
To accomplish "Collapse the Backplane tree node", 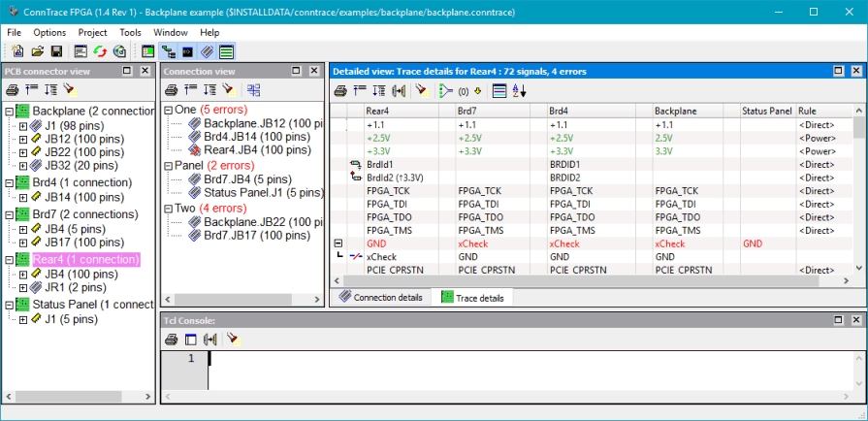I will point(9,112).
